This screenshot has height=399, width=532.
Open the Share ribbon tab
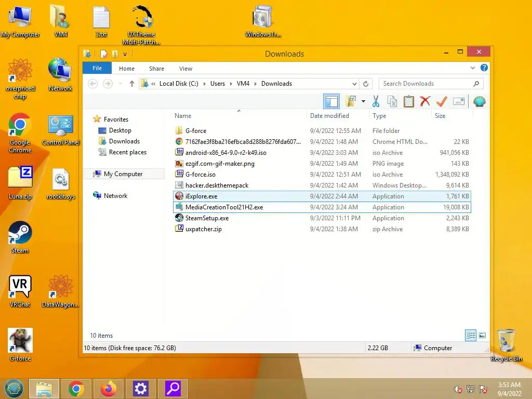click(x=156, y=69)
